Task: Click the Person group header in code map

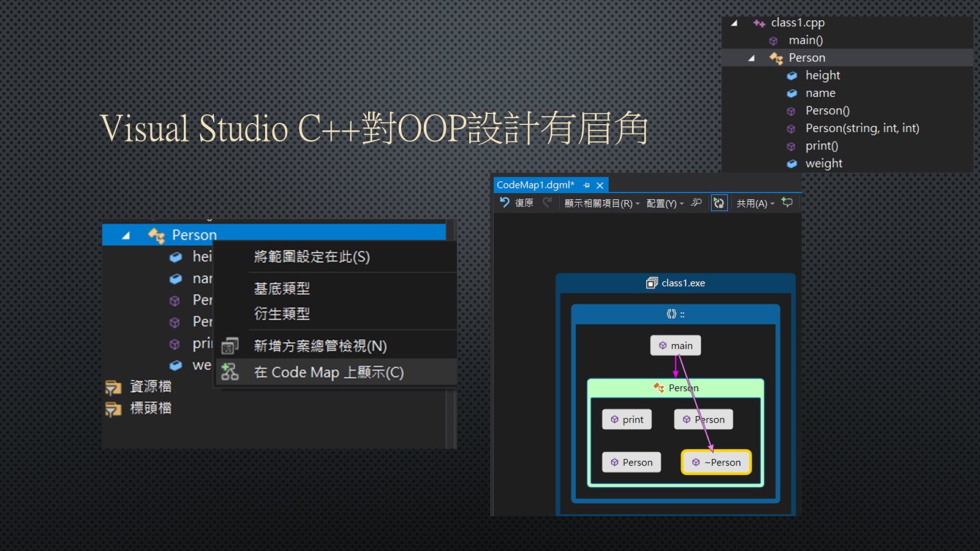Action: pyautogui.click(x=676, y=388)
